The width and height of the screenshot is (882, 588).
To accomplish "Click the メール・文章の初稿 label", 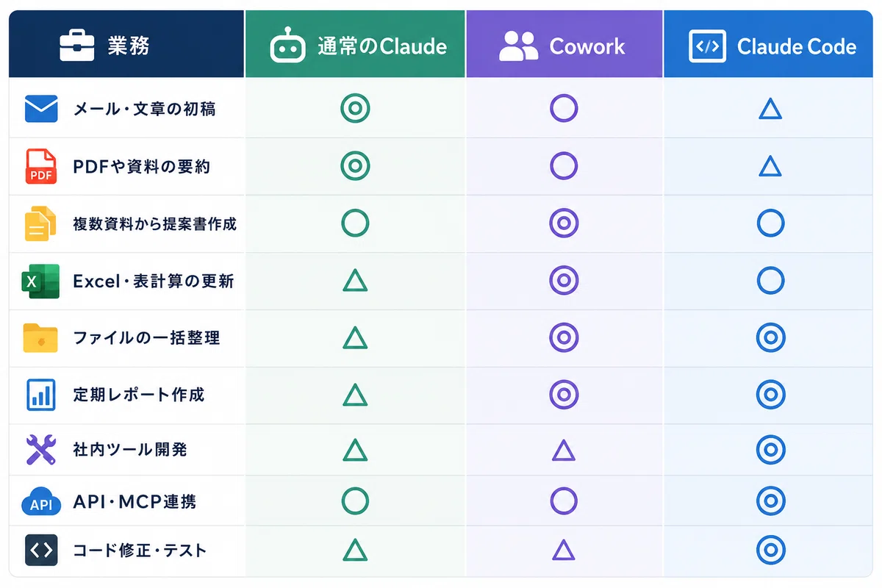I will [145, 109].
